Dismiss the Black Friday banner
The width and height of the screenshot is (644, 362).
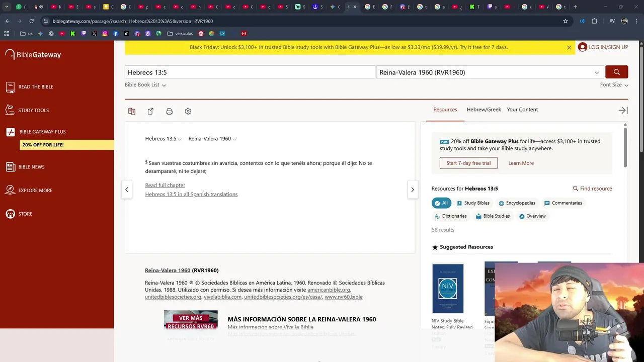point(569,47)
